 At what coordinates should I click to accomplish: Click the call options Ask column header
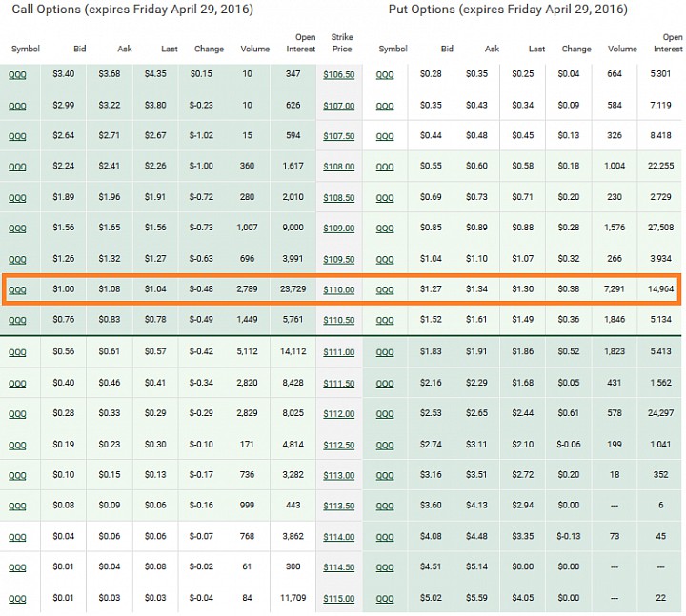click(x=125, y=49)
